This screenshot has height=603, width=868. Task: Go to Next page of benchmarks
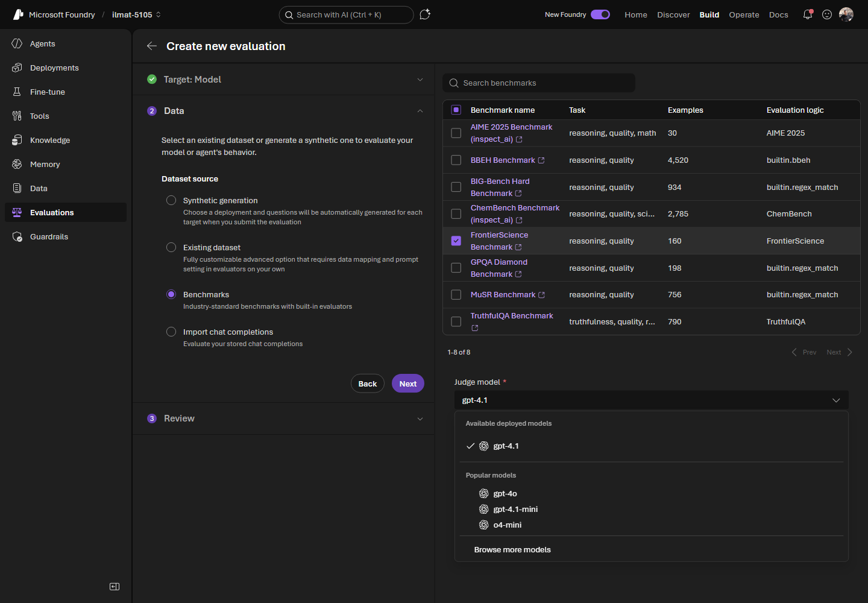click(840, 352)
